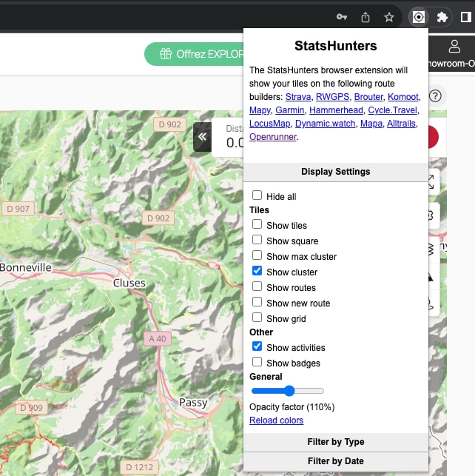The width and height of the screenshot is (475, 476).
Task: Click the Bonneville label on map
Action: pos(26,267)
